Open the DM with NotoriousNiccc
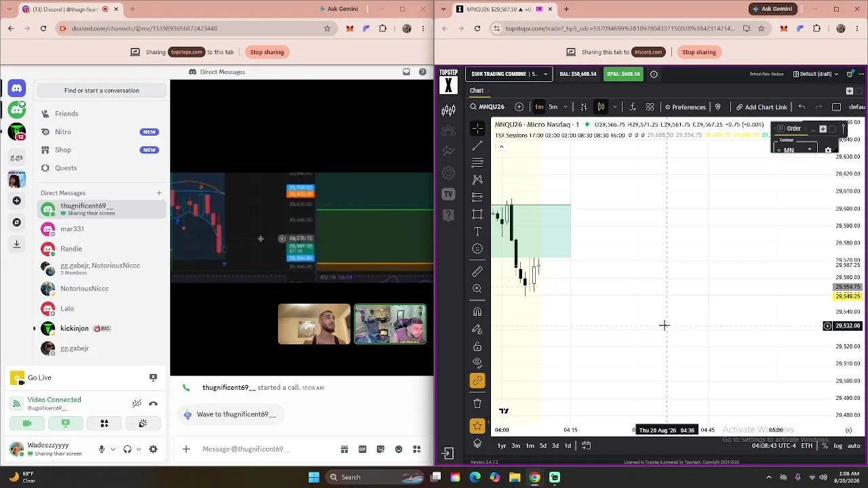Viewport: 868px width, 488px height. click(x=102, y=289)
